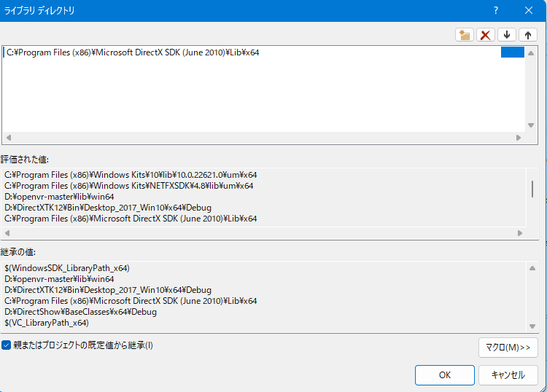Click up arrow of inherited values scrollbar
547x392 pixels.
532,268
